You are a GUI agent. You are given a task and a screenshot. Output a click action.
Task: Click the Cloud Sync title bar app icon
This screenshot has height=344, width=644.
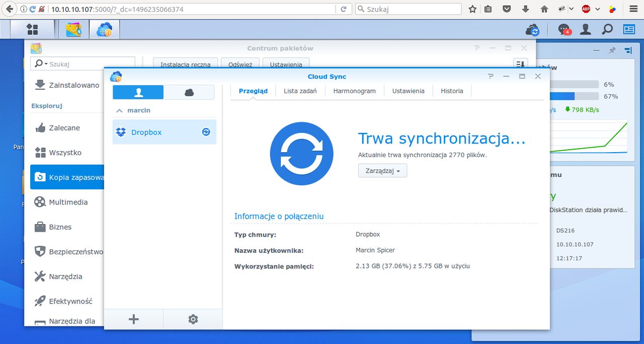[x=116, y=77]
